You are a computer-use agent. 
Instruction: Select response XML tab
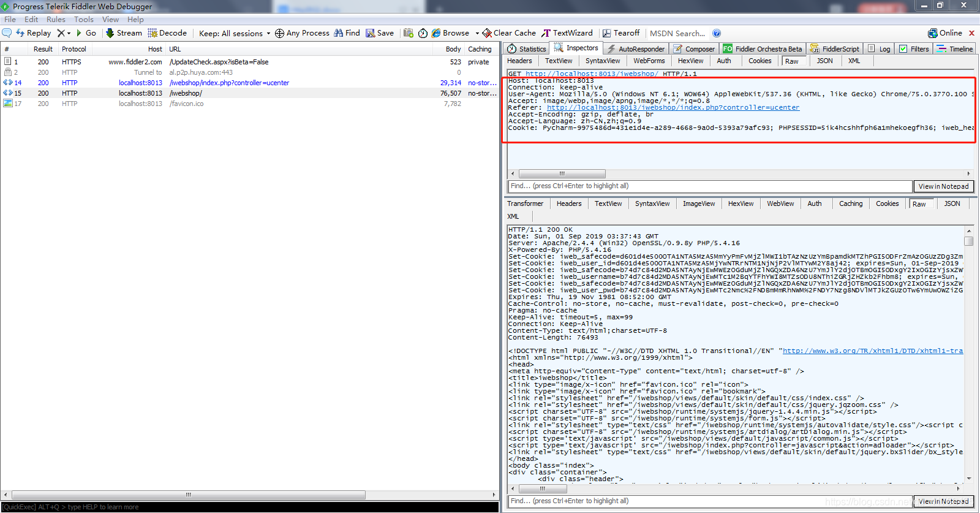513,216
